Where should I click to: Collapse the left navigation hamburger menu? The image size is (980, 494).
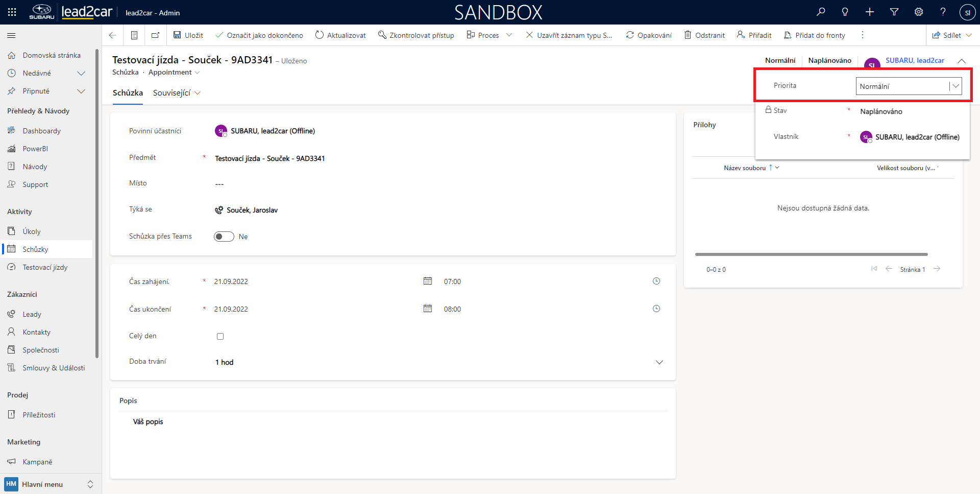click(x=11, y=35)
